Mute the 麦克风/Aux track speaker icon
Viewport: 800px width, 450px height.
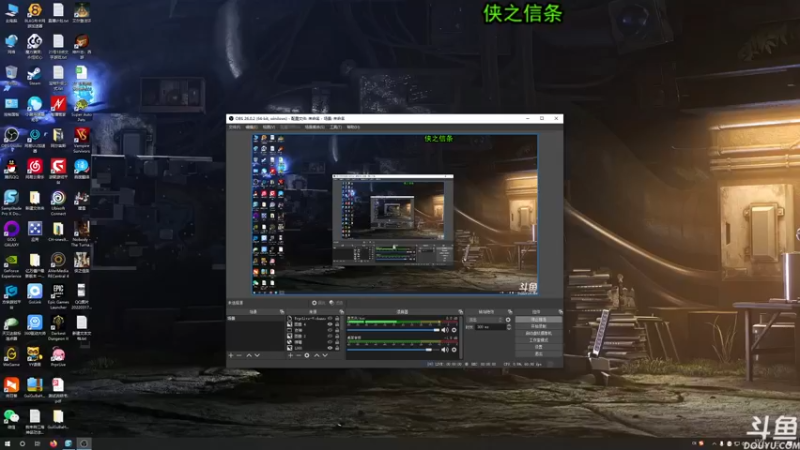[445, 330]
